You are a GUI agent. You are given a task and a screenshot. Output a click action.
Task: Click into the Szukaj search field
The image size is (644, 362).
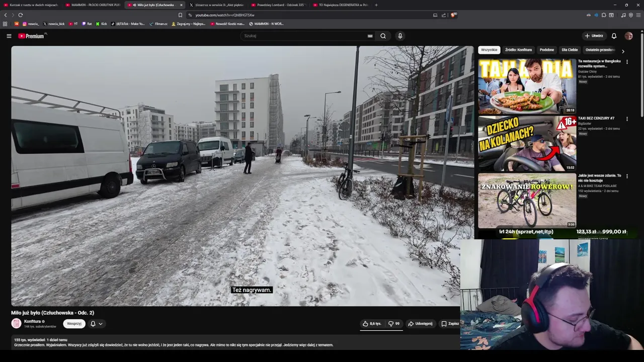coord(304,36)
